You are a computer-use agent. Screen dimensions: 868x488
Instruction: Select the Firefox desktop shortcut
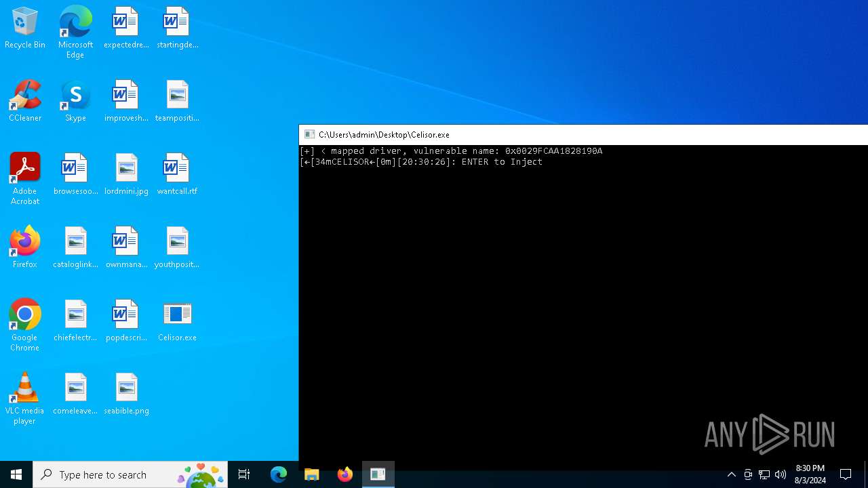click(25, 247)
